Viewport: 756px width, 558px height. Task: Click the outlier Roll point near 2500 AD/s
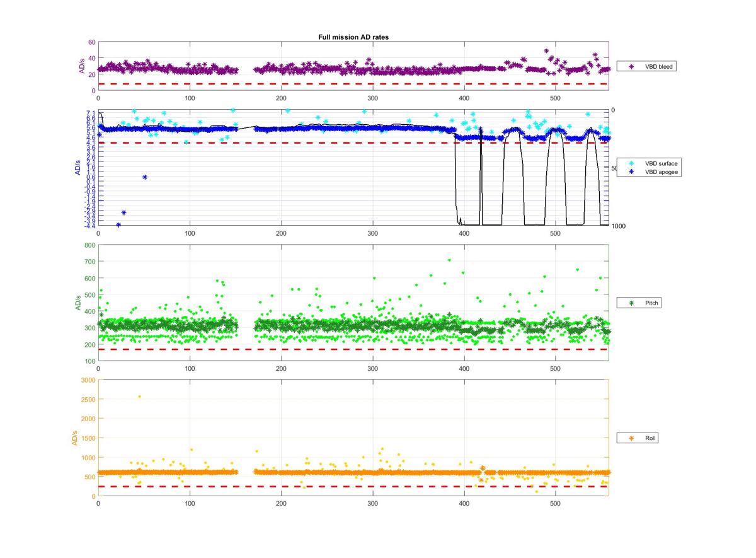(x=139, y=397)
